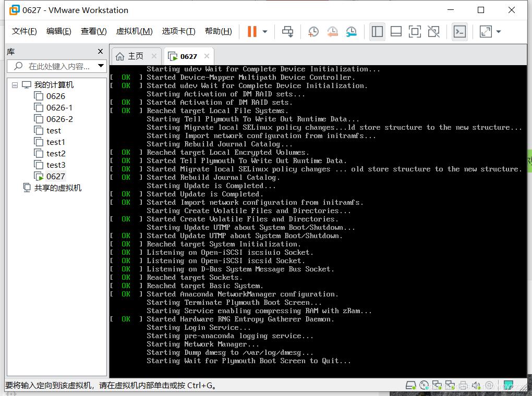Toggle the library panel visibility
Image resolution: width=532 pixels, height=396 pixels.
click(377, 32)
